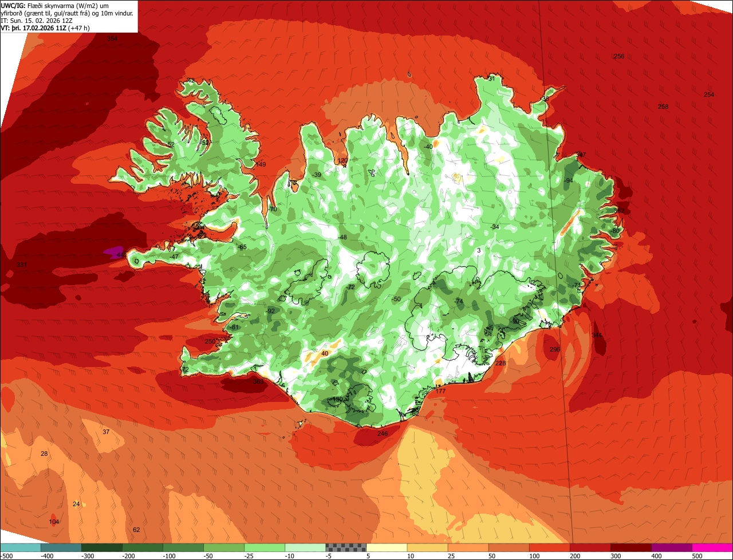Pick the darkest green -300 to -200 legend swatch
The height and width of the screenshot is (560, 733).
[x=102, y=547]
